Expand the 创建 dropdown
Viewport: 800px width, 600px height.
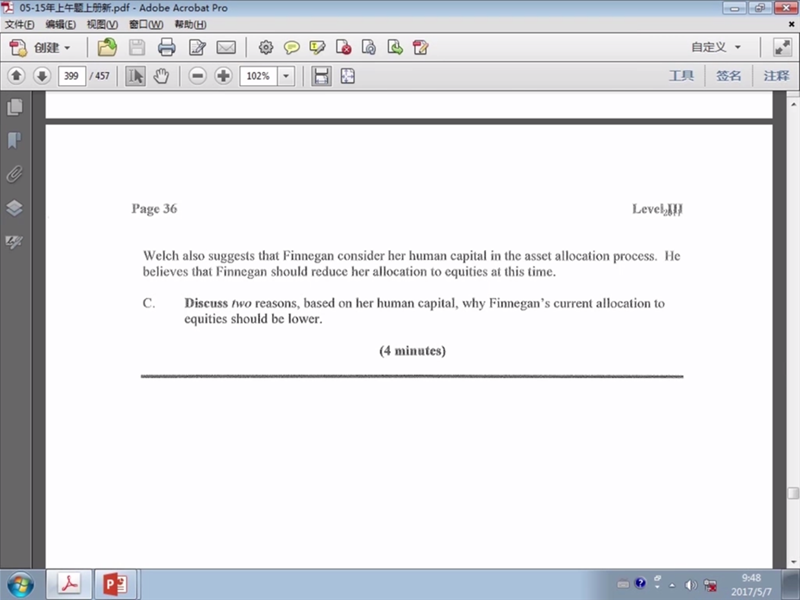pyautogui.click(x=52, y=47)
